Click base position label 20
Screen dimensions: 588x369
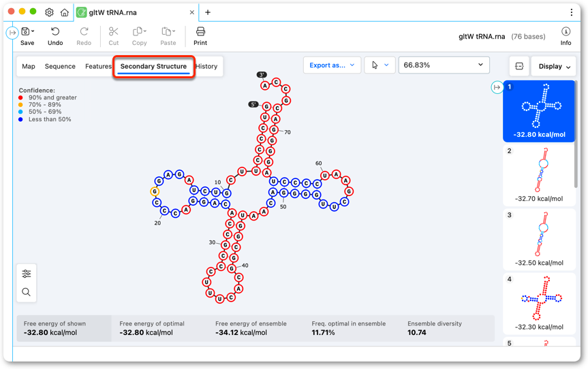[x=157, y=223]
